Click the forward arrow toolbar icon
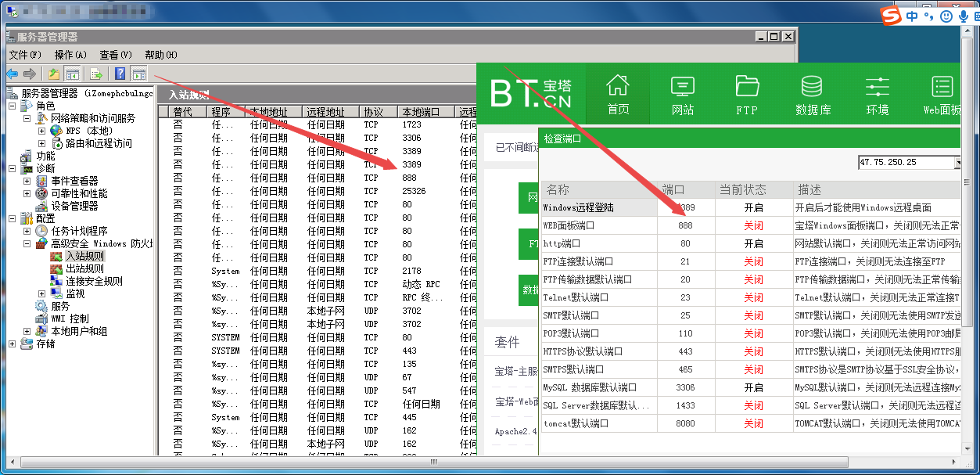Screen dimensions: 980x475 pos(30,74)
